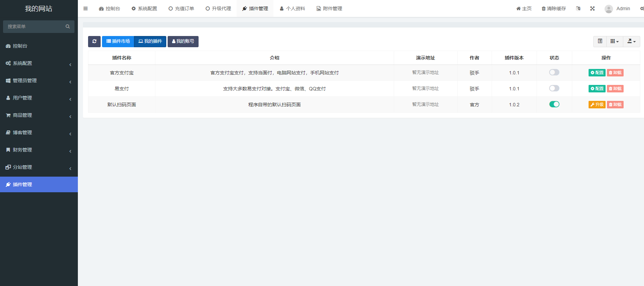Expand 财务管理 sidebar menu
Image resolution: width=644 pixels, height=286 pixels.
39,150
